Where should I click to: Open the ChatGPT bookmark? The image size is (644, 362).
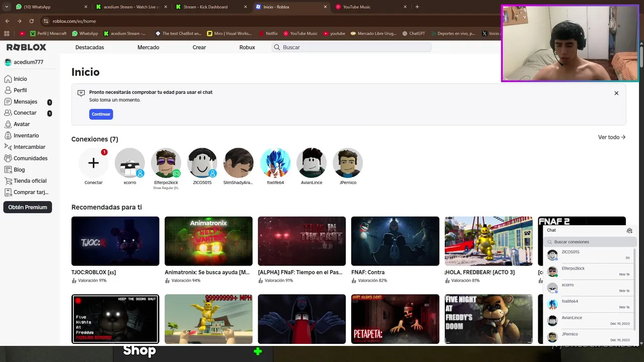tap(414, 34)
